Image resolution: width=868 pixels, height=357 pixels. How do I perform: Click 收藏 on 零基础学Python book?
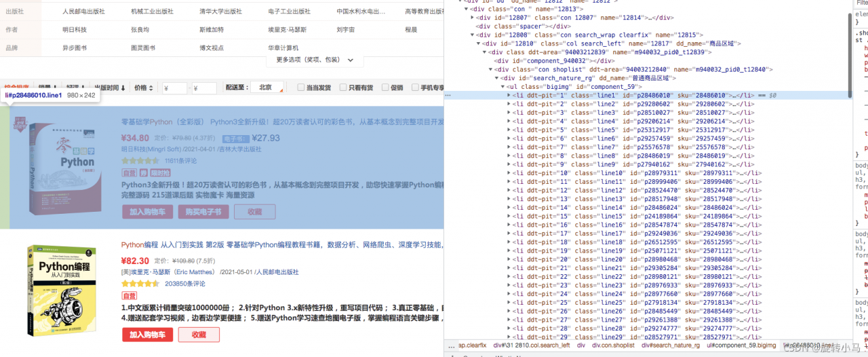254,212
